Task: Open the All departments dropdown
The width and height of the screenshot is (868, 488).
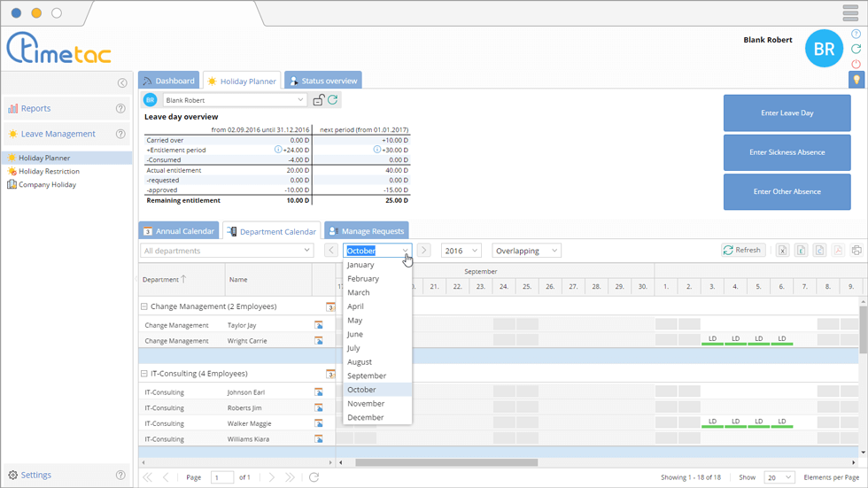Action: click(x=228, y=251)
